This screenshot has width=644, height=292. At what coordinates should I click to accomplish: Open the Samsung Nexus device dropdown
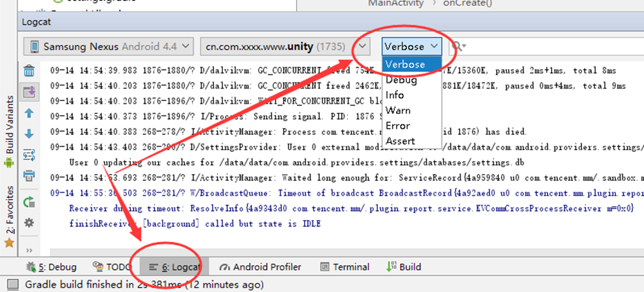[108, 46]
